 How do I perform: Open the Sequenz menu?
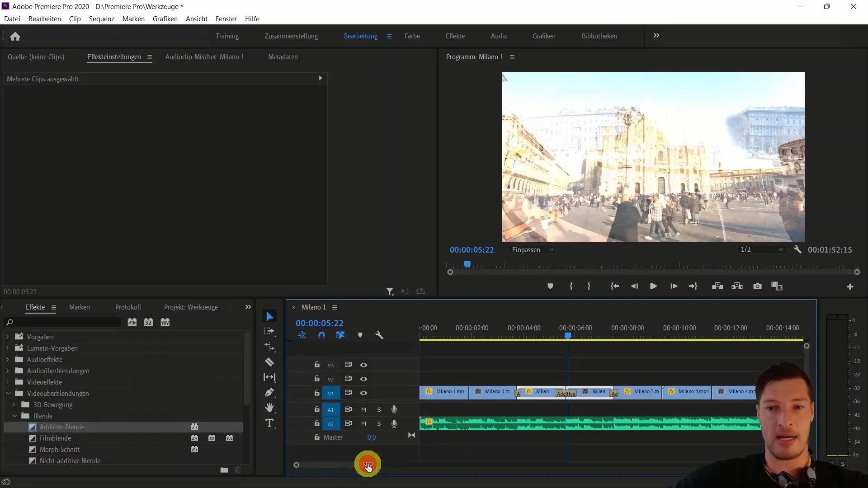[x=101, y=19]
